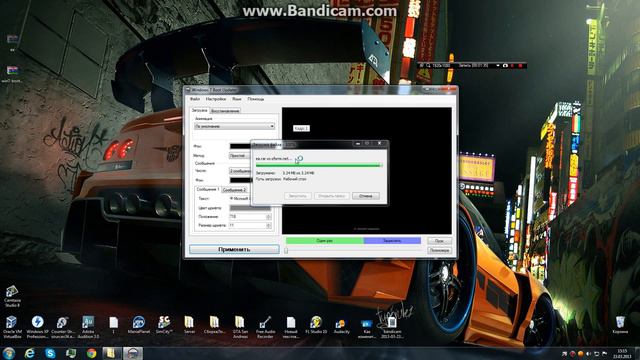Image resolution: width=640 pixels, height=360 pixels.
Task: Switch to the Сообщение 2 tab
Action: click(x=234, y=190)
